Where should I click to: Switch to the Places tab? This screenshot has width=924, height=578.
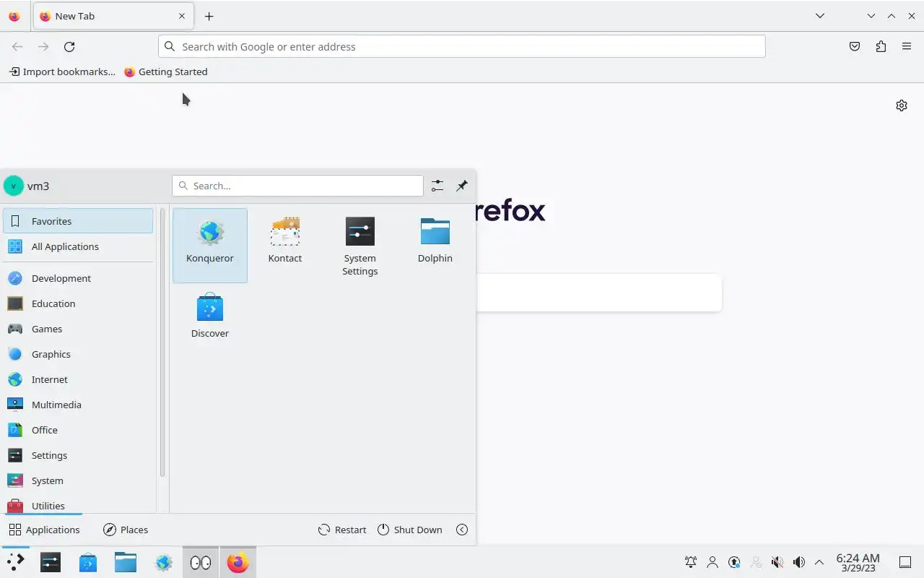tap(126, 530)
